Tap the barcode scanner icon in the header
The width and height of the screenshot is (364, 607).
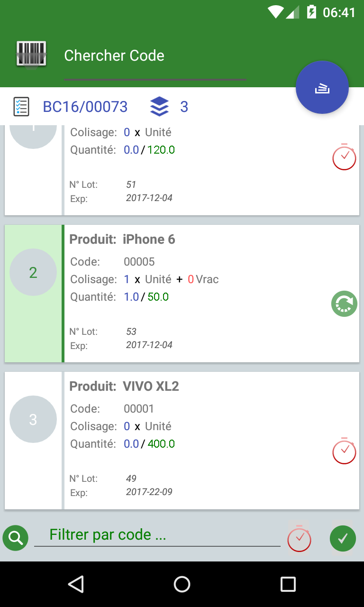(x=31, y=54)
